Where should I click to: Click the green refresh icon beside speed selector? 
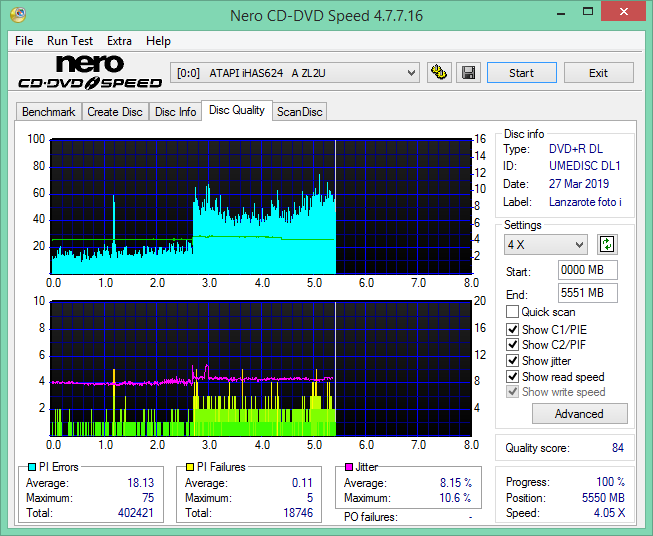pos(607,244)
